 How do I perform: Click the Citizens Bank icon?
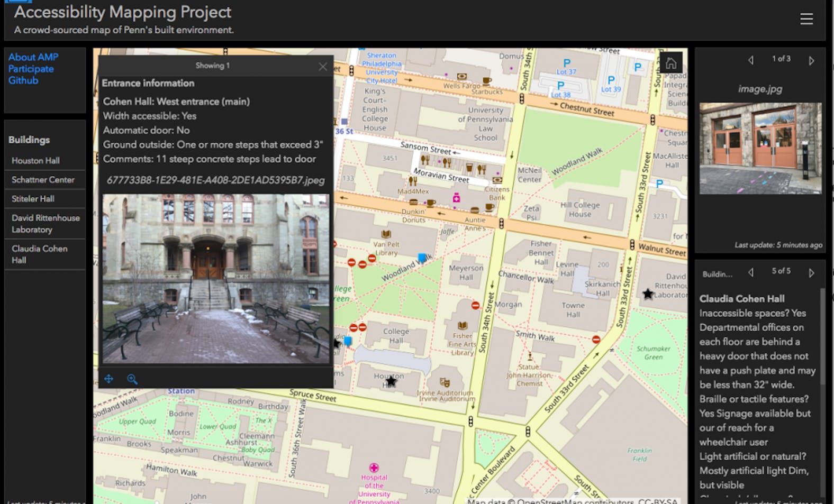pos(496,180)
